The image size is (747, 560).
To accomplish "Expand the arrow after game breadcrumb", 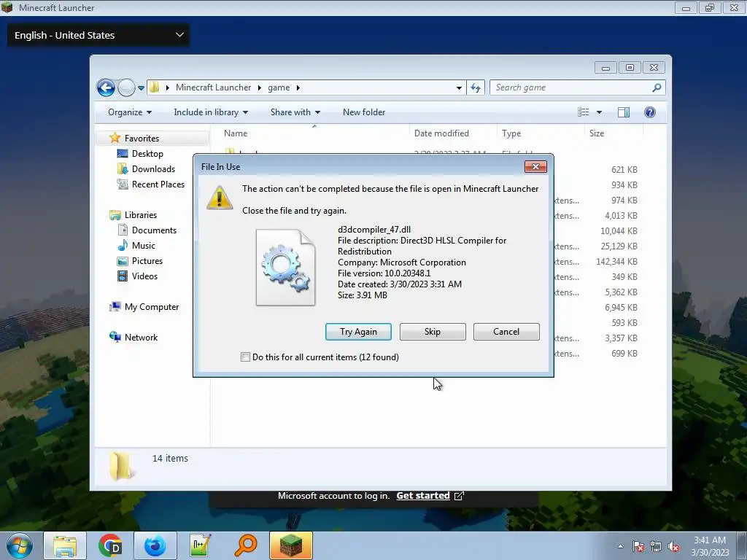I will 298,87.
